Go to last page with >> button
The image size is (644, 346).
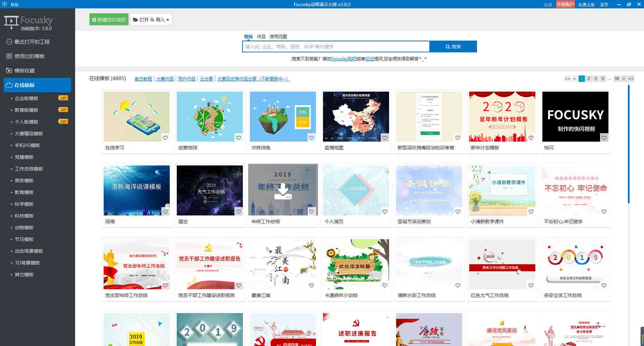coord(631,79)
